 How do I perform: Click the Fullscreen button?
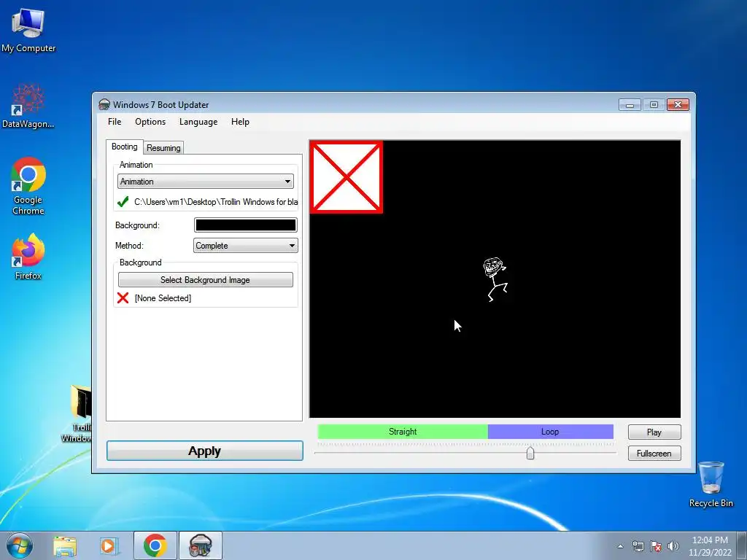click(x=654, y=454)
